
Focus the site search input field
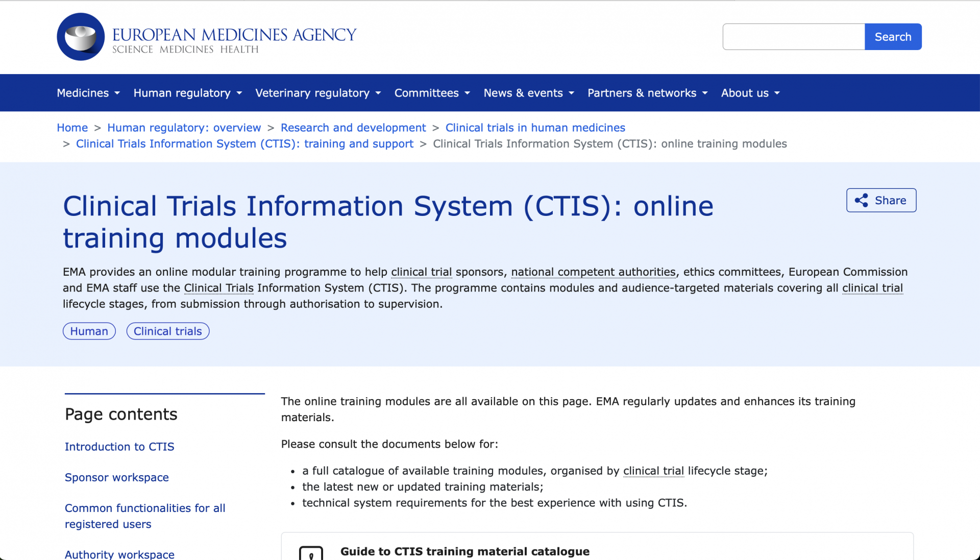pos(793,37)
